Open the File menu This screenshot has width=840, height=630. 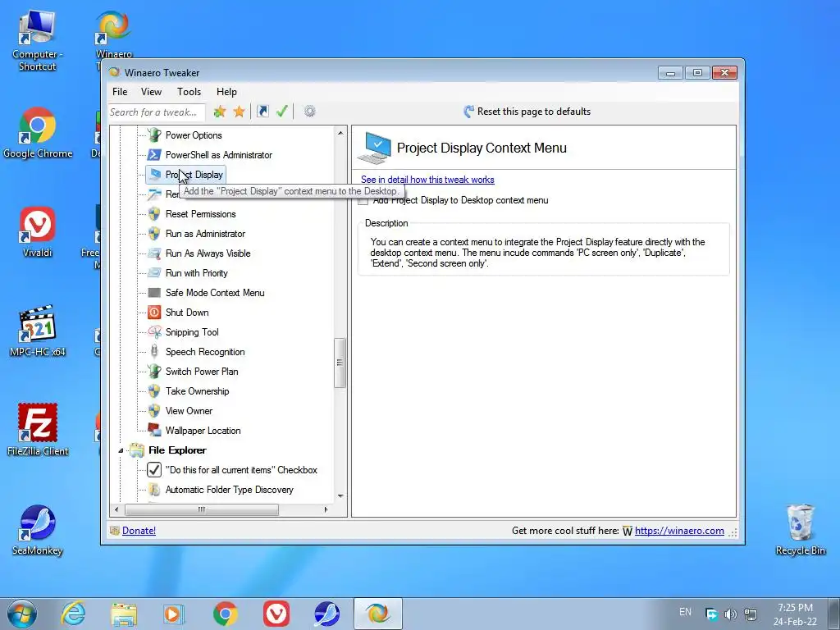pos(120,92)
